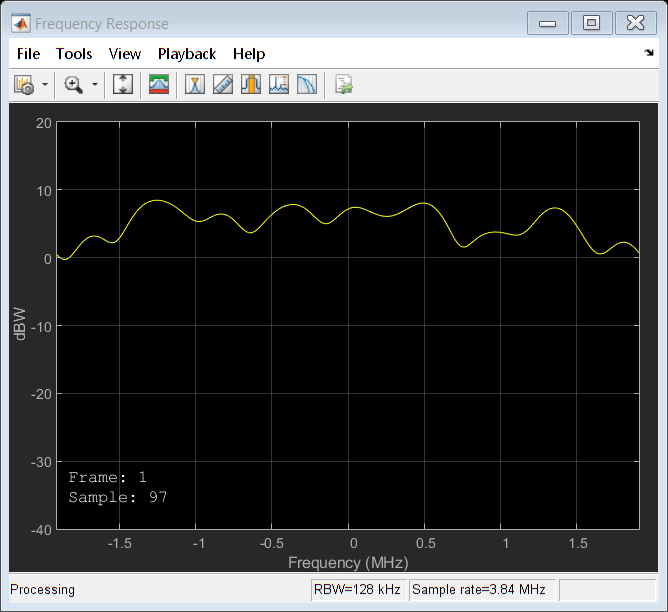The width and height of the screenshot is (668, 612).
Task: Open Channel Measurements tool
Action: 251,84
